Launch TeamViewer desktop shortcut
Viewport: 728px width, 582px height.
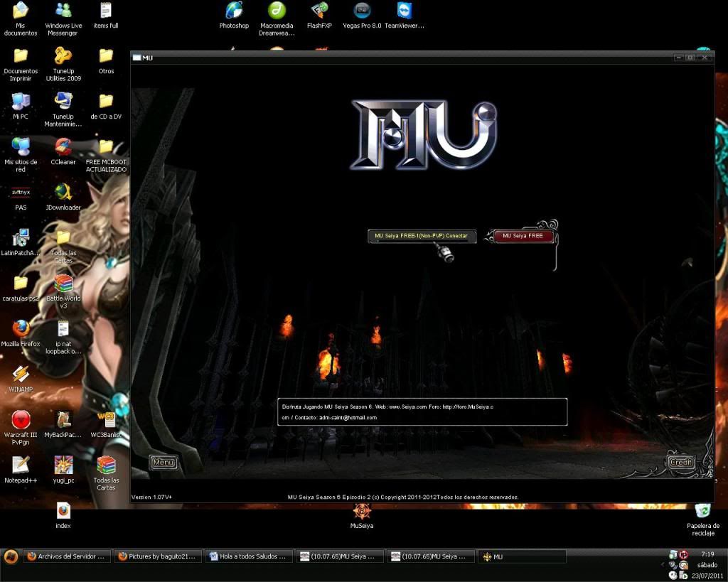click(x=405, y=16)
